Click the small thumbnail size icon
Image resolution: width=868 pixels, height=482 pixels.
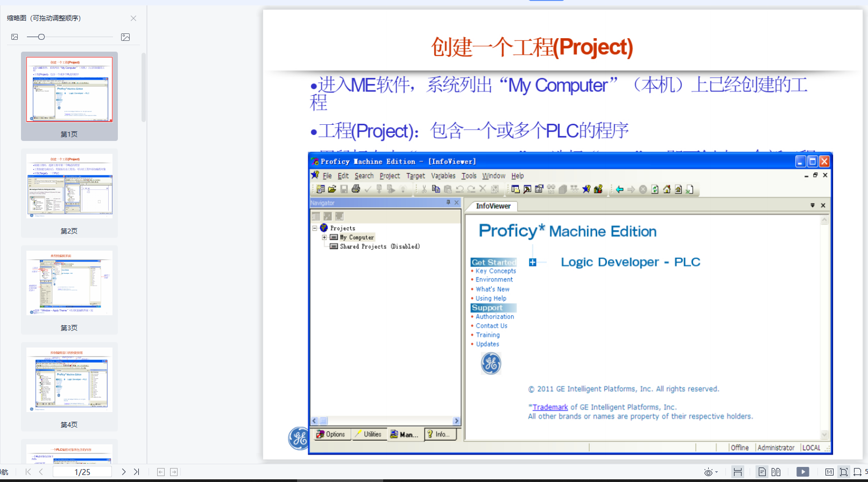15,37
